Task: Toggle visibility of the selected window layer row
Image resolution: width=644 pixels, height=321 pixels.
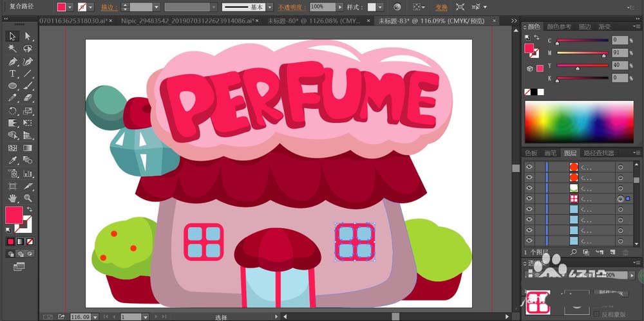Action: point(529,199)
